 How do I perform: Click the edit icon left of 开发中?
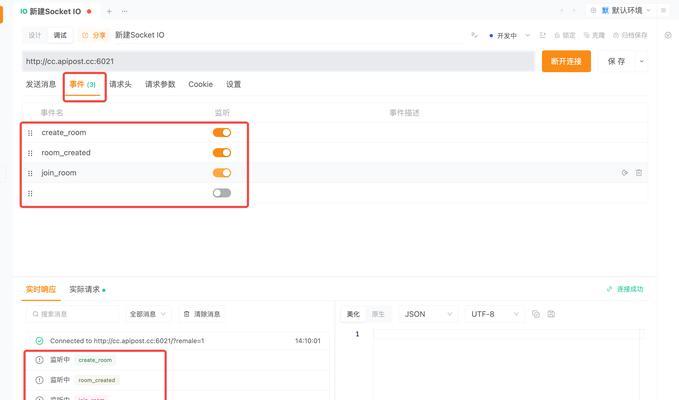click(x=475, y=35)
